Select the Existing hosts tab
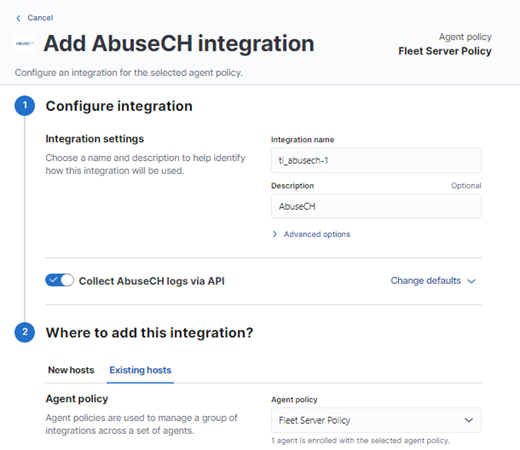 140,370
